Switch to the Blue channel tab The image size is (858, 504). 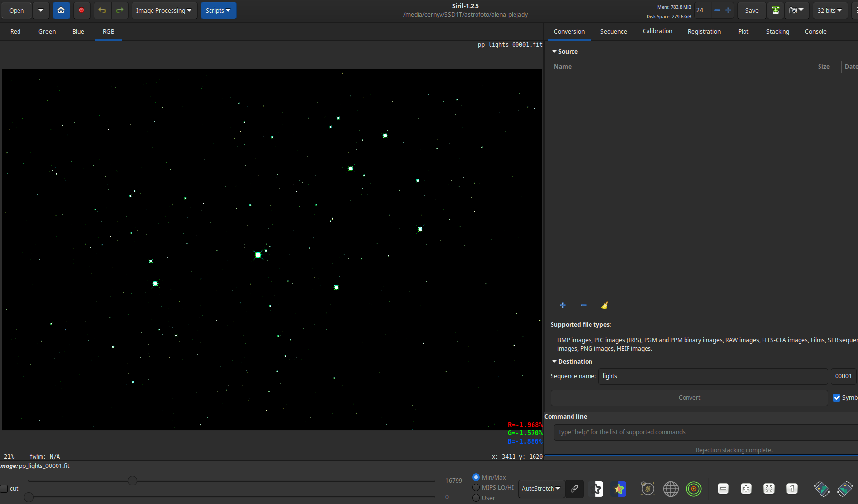click(78, 31)
